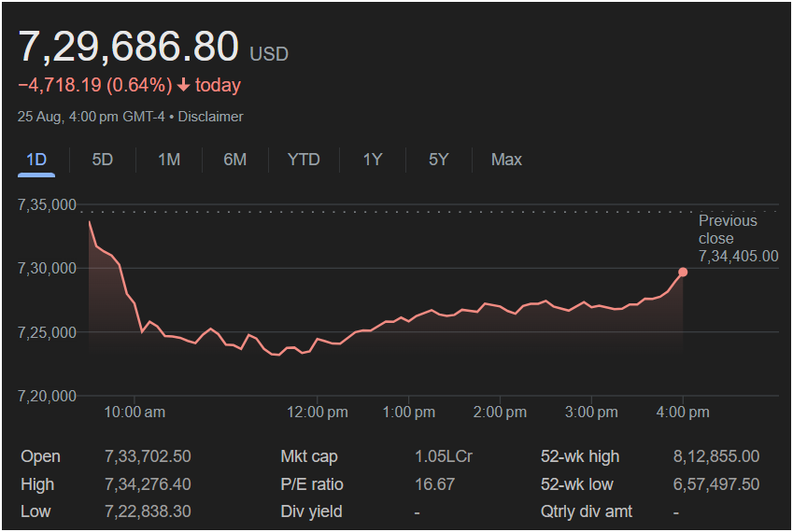Switch to the 5D chart tab
Viewport: 793px width, 532px height.
point(103,160)
